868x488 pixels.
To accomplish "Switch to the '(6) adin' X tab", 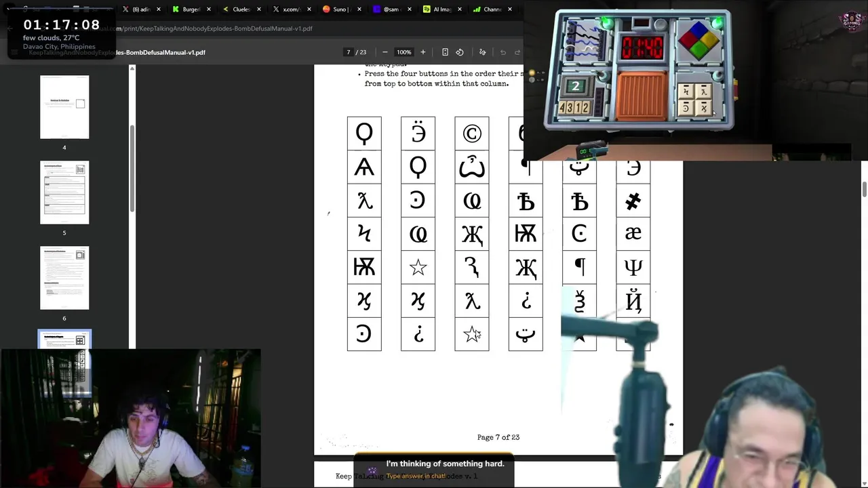I will tap(141, 9).
